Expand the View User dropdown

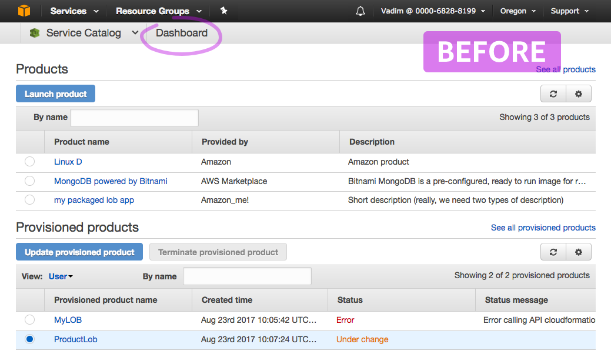click(61, 276)
